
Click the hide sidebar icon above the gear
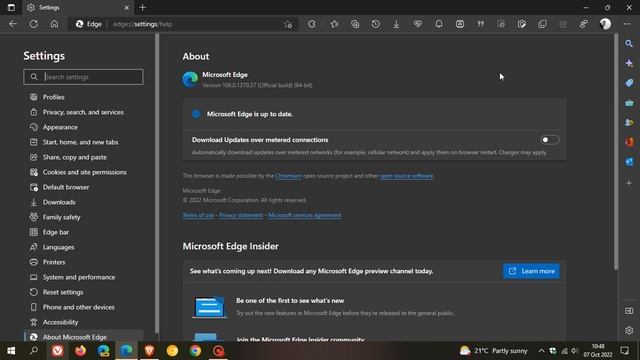tap(629, 311)
